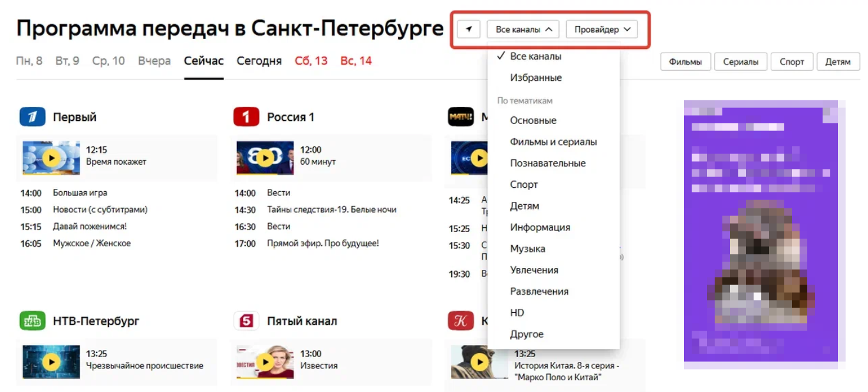Screen dimensions: 868x392
Task: Click the Фильмы filter button
Action: [685, 62]
